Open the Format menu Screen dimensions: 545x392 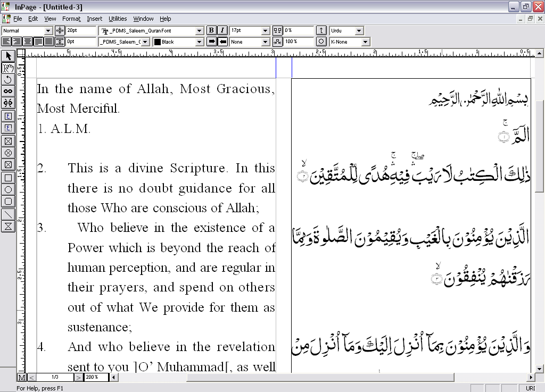click(71, 19)
